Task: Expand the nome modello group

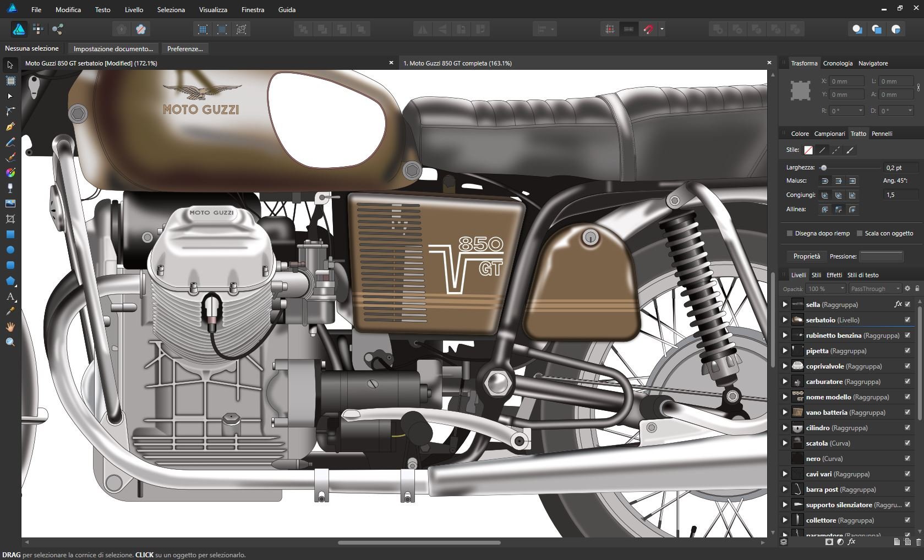Action: 785,397
